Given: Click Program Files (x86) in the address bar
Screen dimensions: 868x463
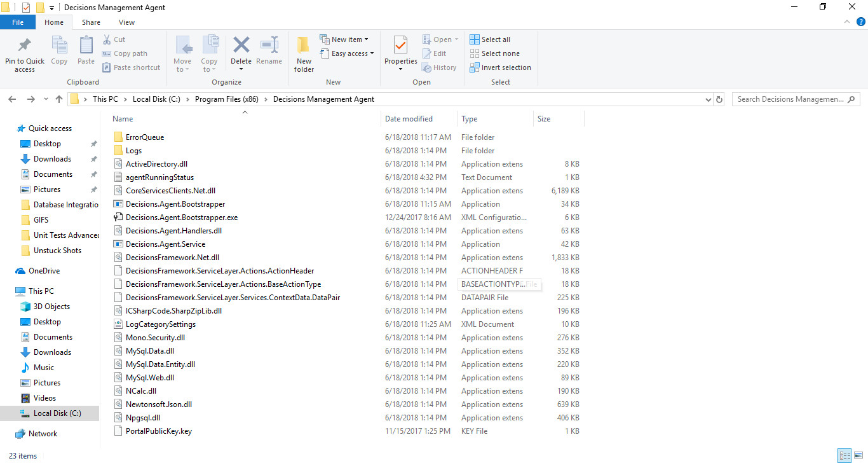Looking at the screenshot, I should [228, 99].
